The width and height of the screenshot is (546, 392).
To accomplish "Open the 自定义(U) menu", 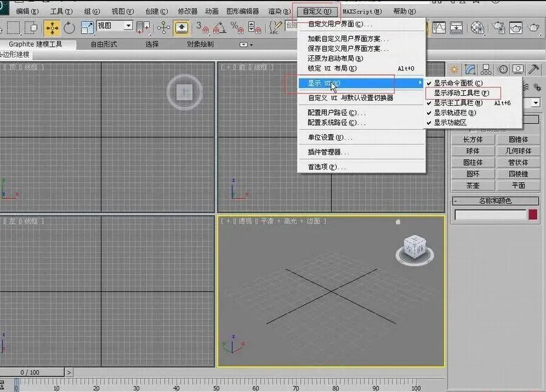I will pyautogui.click(x=317, y=12).
